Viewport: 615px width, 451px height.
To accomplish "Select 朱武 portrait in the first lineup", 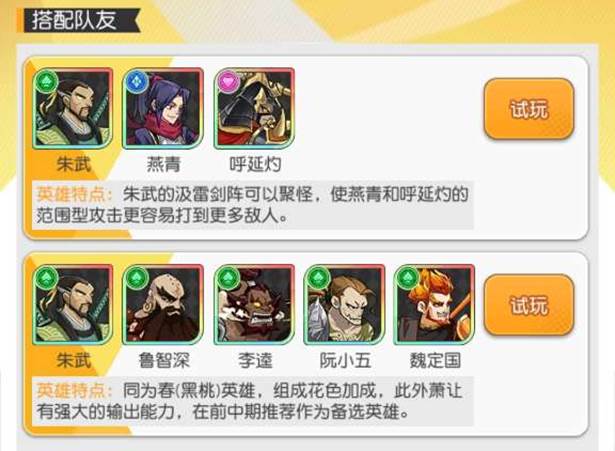I will 73,108.
